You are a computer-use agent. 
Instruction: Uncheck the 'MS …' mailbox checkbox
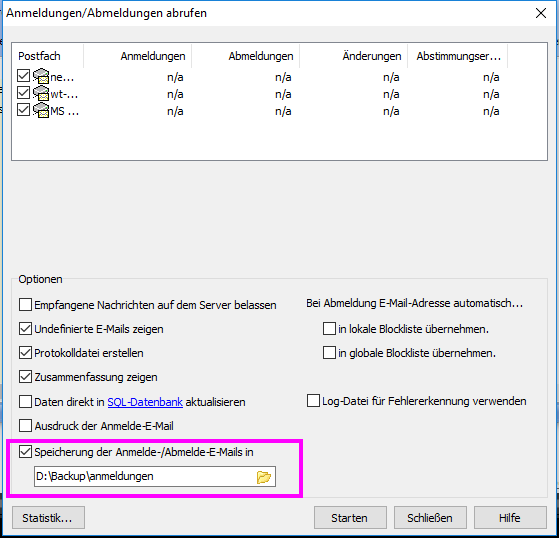(x=24, y=110)
